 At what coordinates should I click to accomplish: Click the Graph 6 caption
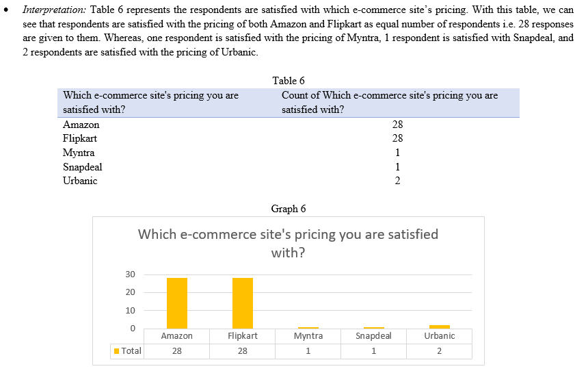(289, 209)
